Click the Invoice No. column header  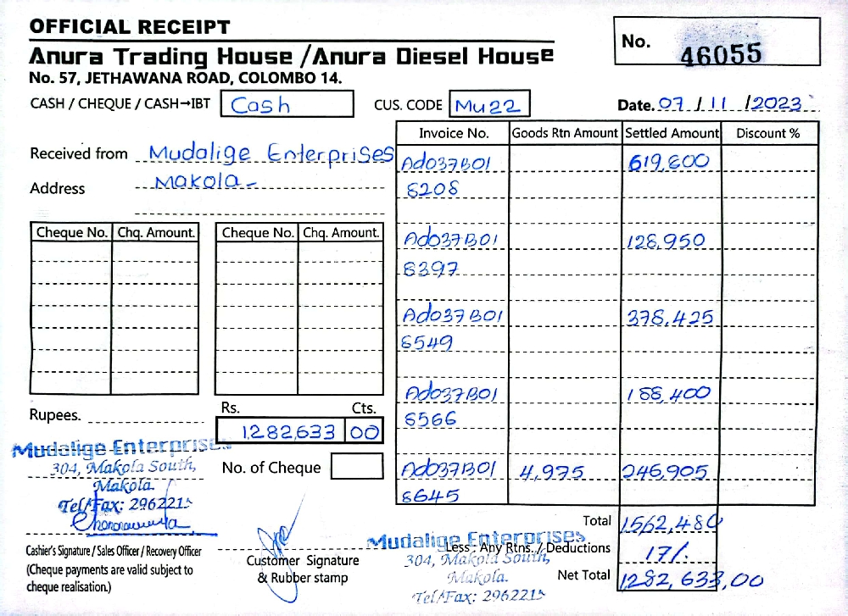click(454, 133)
